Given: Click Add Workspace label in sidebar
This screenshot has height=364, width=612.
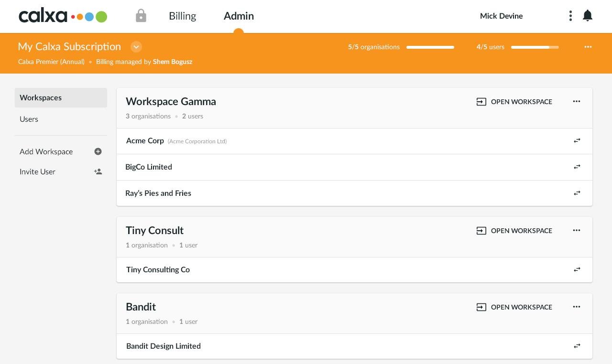Looking at the screenshot, I should pyautogui.click(x=46, y=151).
